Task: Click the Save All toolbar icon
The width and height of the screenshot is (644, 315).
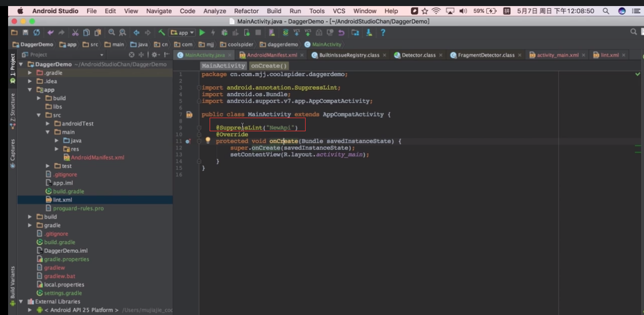Action: tap(25, 32)
